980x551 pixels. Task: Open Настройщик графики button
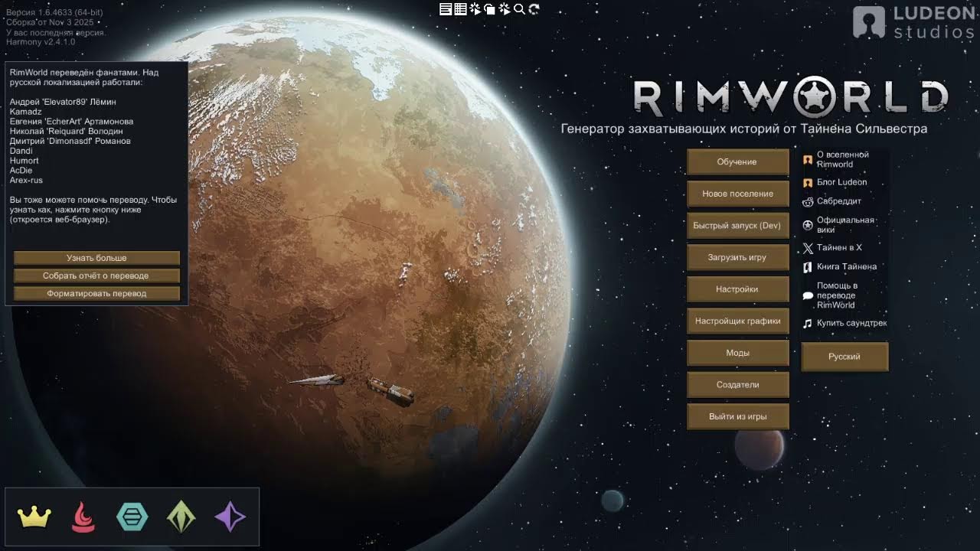click(737, 321)
